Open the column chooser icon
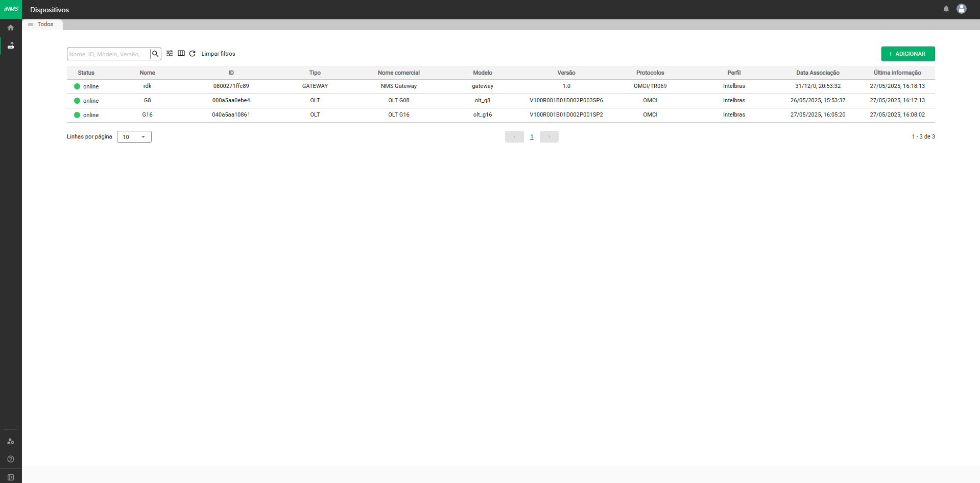The height and width of the screenshot is (483, 980). [181, 53]
